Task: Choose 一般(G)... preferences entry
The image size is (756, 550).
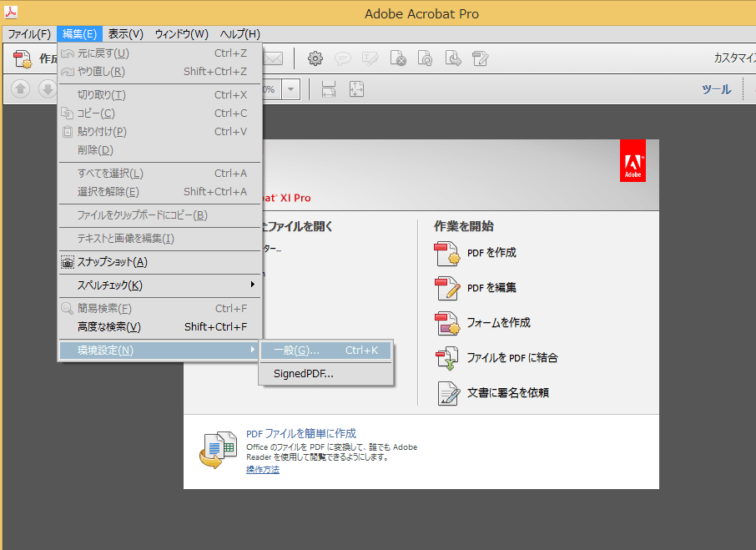Action: (x=326, y=351)
